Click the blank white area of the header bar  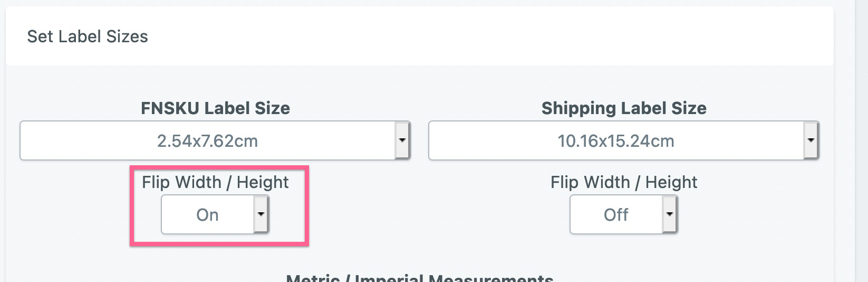click(475, 36)
